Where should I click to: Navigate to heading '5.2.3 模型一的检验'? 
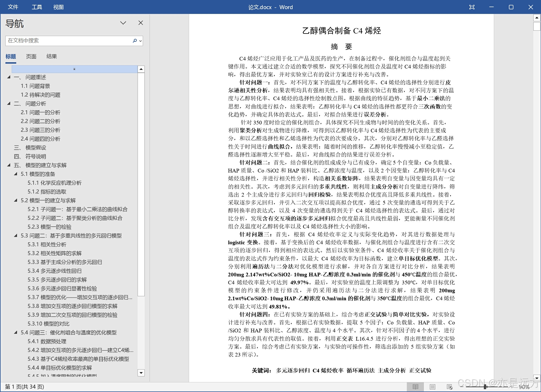(49, 227)
